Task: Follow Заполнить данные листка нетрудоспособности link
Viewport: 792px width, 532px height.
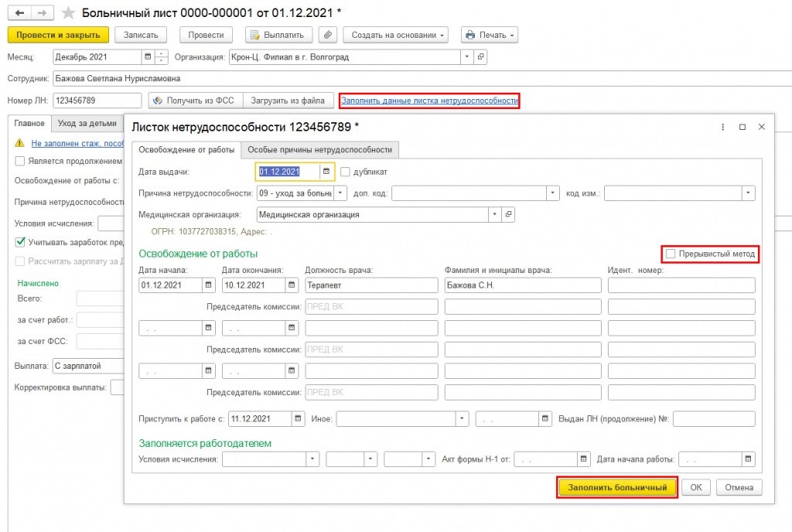Action: point(429,101)
